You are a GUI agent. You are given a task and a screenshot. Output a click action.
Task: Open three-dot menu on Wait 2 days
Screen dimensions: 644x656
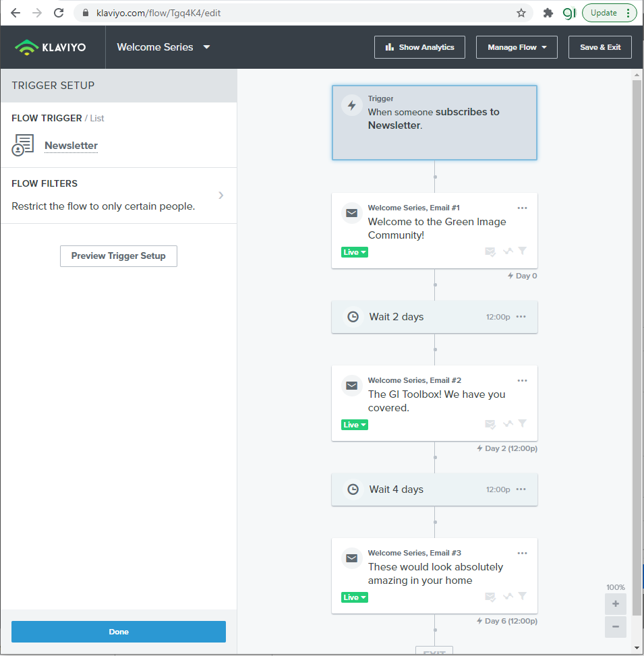pyautogui.click(x=521, y=317)
